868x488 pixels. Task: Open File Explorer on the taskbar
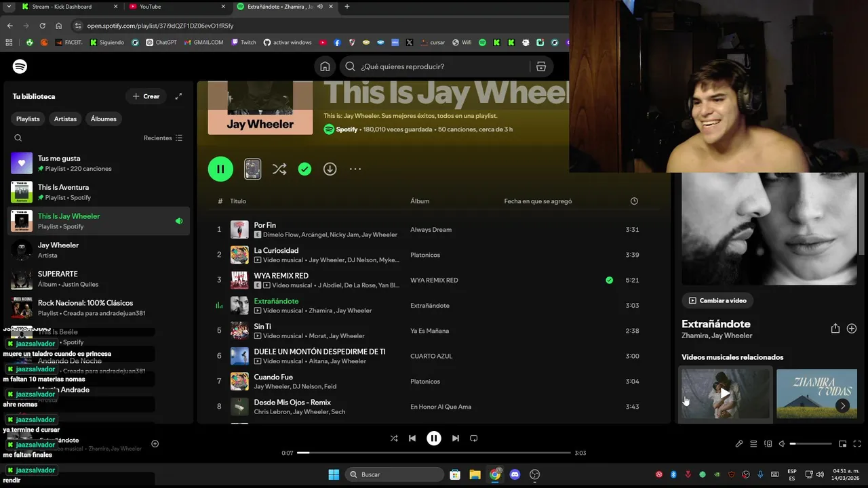pos(475,474)
